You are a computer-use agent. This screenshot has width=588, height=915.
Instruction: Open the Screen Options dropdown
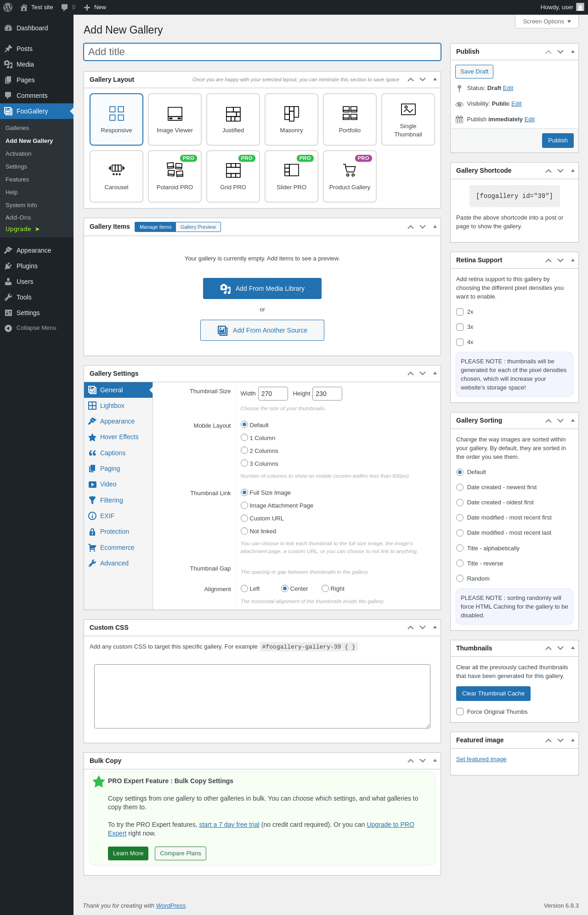[x=547, y=22]
